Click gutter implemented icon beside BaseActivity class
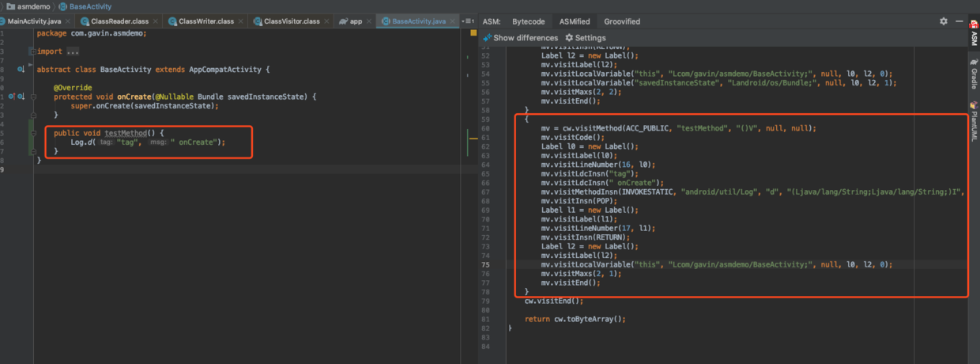 (x=21, y=70)
